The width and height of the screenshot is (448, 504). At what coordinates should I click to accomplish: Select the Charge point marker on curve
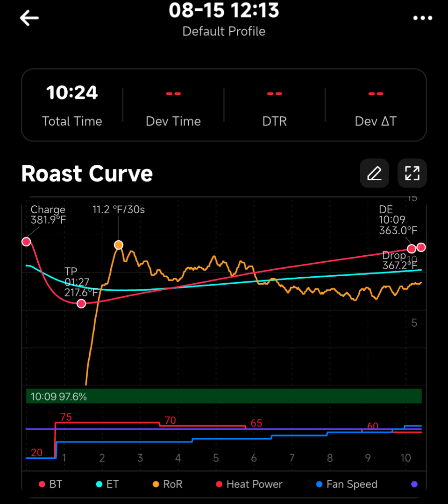tap(26, 242)
